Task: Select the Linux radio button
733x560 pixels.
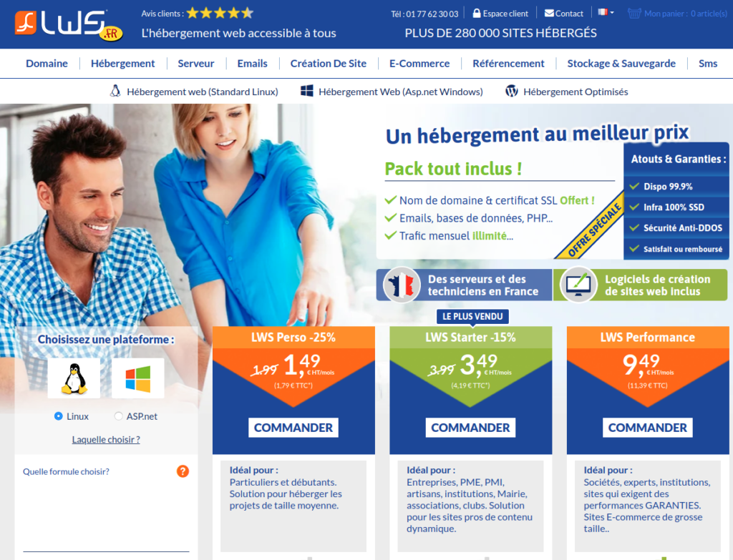Action: tap(59, 416)
